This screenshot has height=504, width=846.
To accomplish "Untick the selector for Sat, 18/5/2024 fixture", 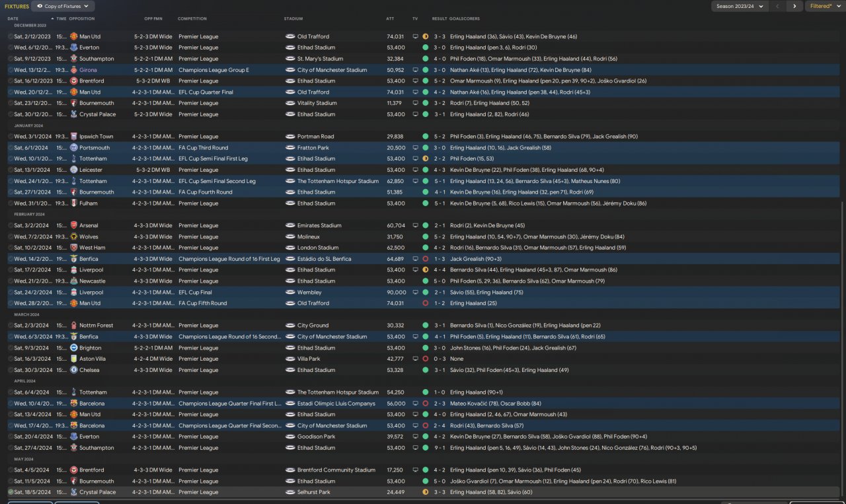I will [x=11, y=492].
